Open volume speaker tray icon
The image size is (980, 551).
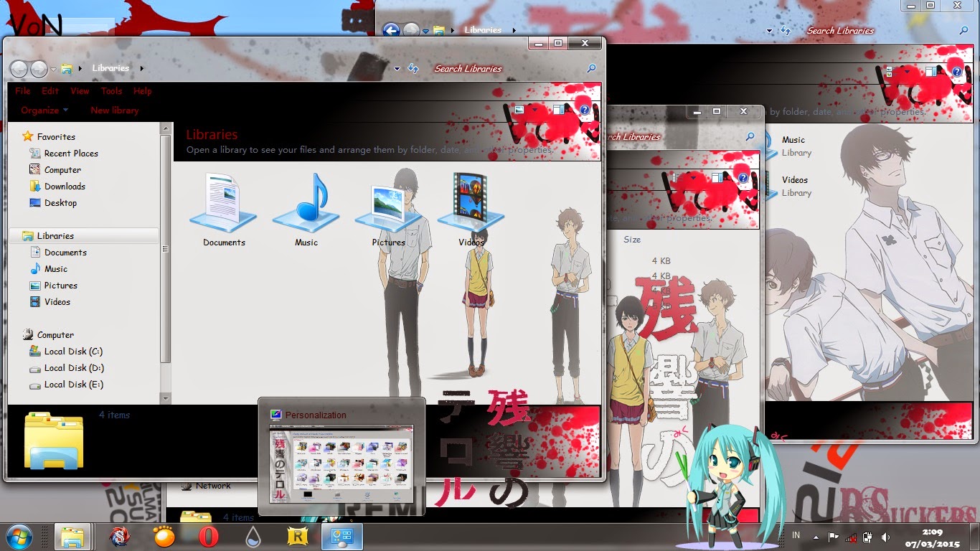tap(885, 537)
